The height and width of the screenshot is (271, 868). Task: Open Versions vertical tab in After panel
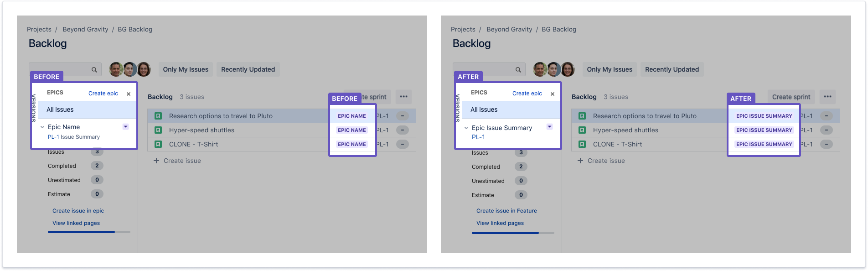(x=457, y=108)
